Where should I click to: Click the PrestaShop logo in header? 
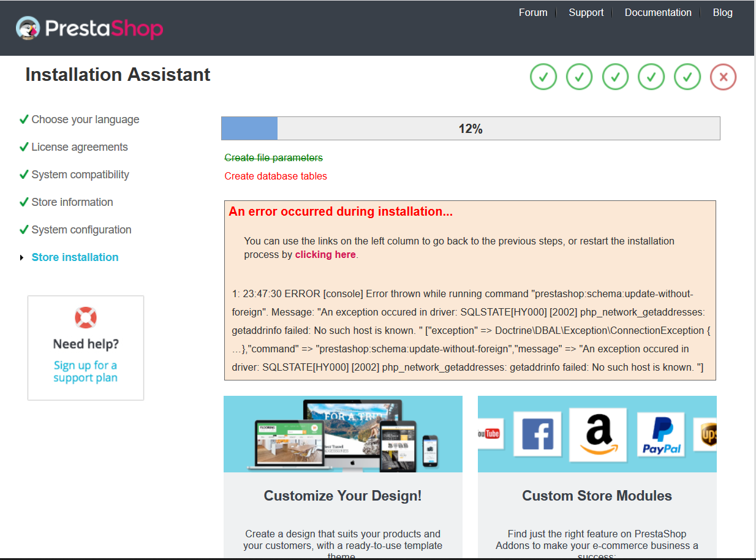pyautogui.click(x=89, y=28)
